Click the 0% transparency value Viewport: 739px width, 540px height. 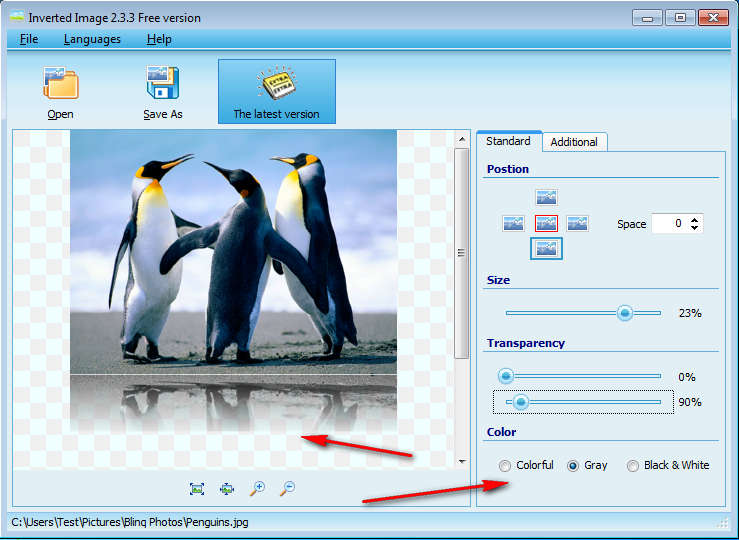coord(687,377)
